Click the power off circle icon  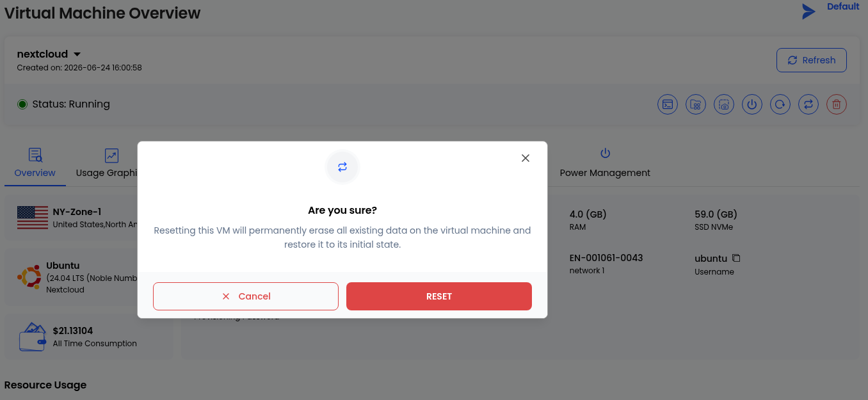[x=752, y=104]
